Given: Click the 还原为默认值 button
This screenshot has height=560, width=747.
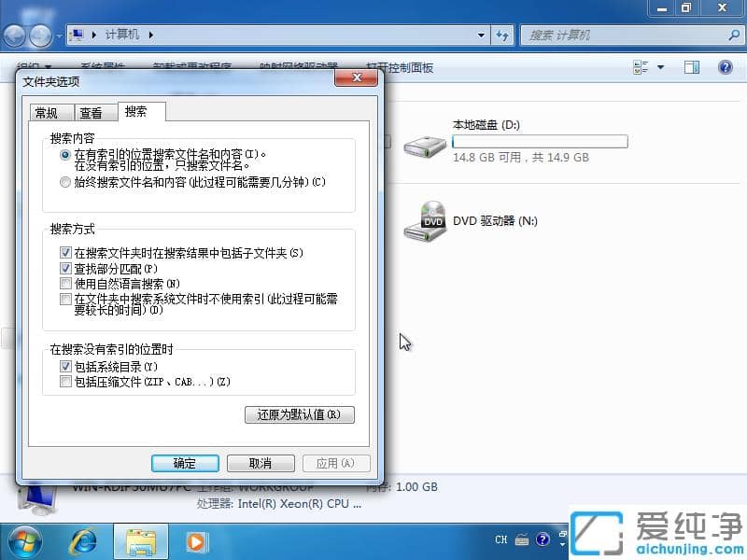Looking at the screenshot, I should click(x=300, y=414).
